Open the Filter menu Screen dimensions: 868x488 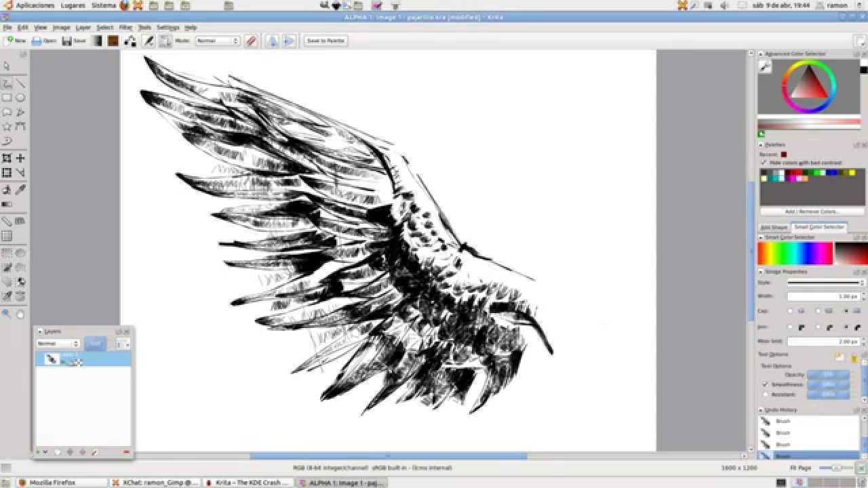(x=125, y=27)
